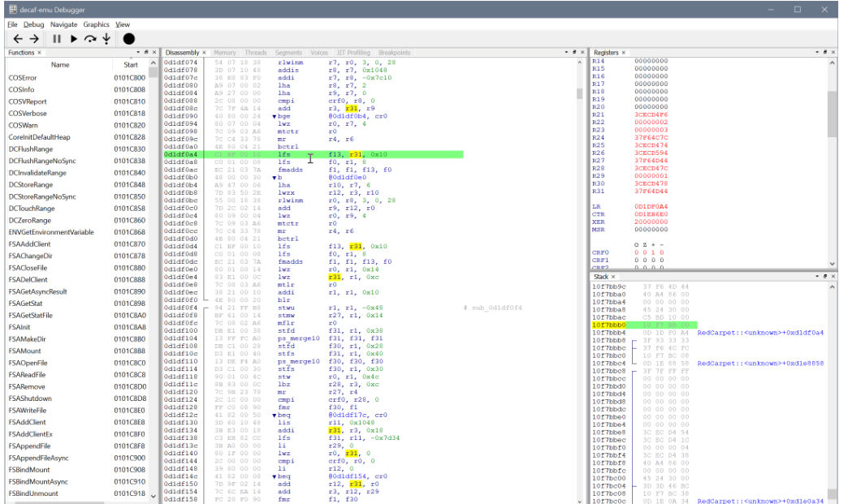Click the navigate back arrow in toolbar
Image resolution: width=848 pixels, height=504 pixels.
pyautogui.click(x=16, y=38)
